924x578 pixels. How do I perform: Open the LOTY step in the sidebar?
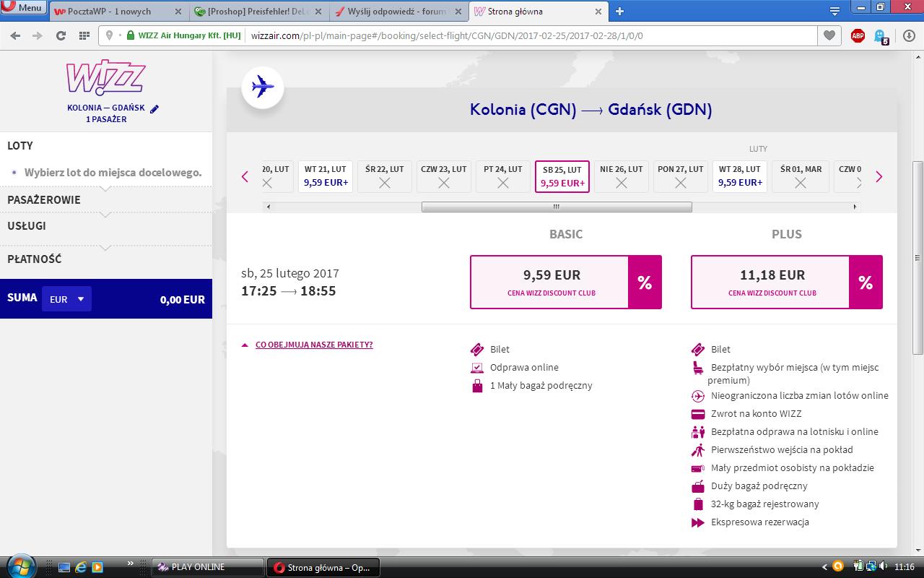point(20,145)
